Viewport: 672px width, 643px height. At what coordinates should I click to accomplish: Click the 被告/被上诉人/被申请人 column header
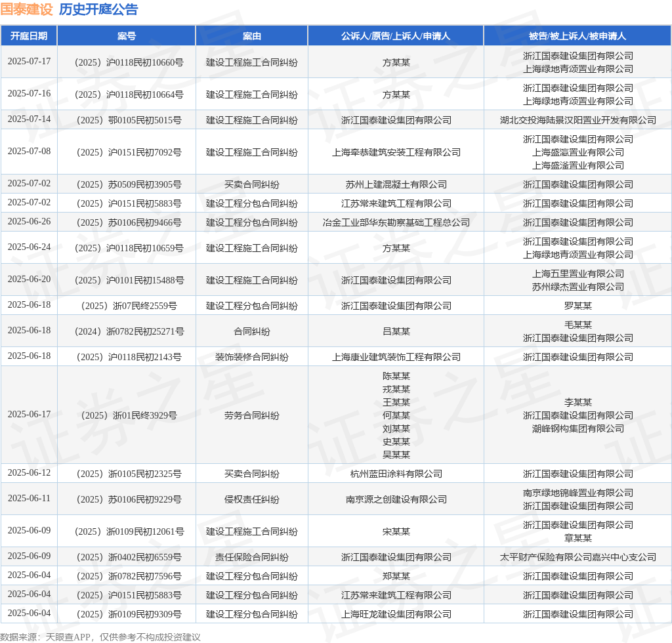pos(577,36)
